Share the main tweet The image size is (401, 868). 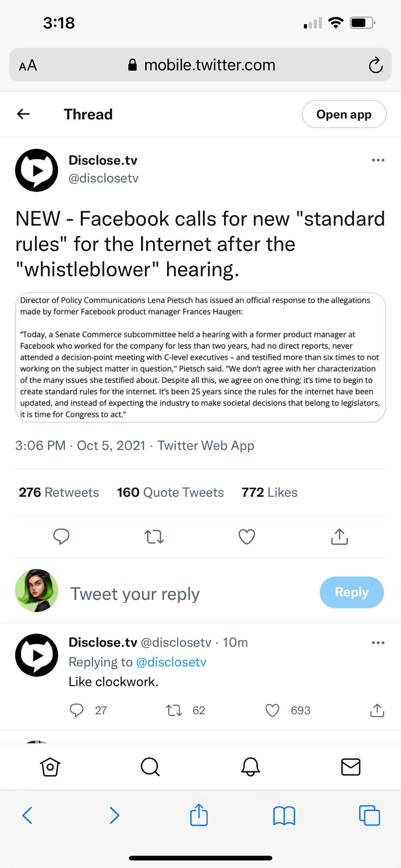(x=340, y=537)
